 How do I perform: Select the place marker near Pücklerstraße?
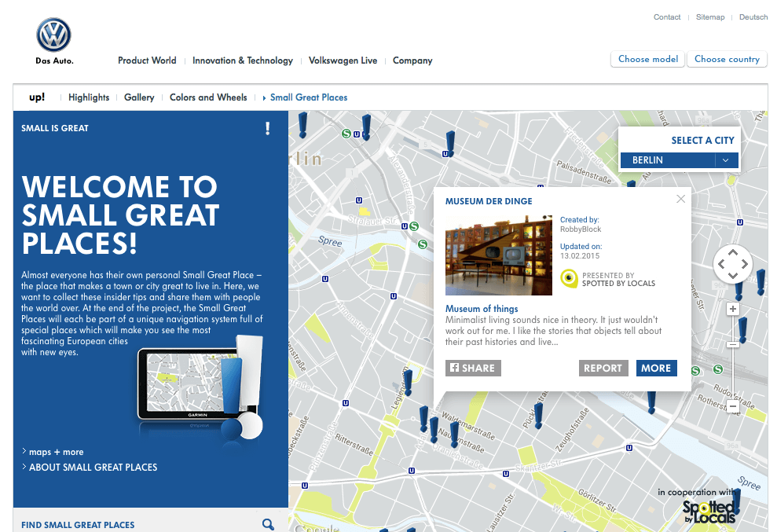(x=539, y=415)
